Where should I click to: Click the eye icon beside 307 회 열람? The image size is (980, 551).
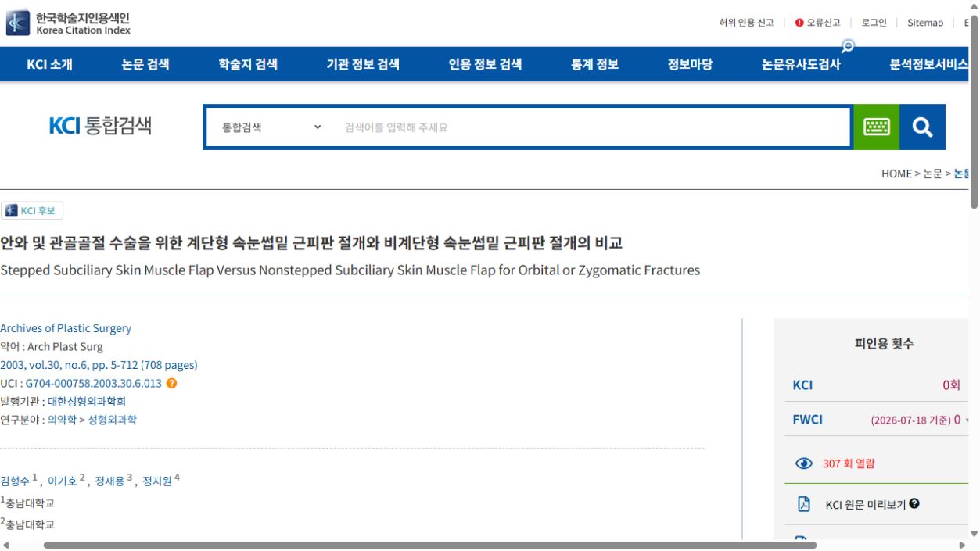tap(804, 463)
